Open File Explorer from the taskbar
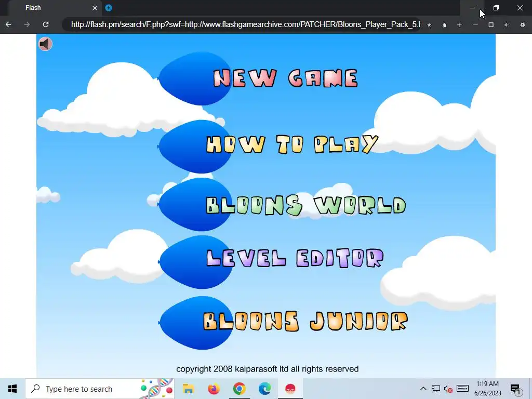The height and width of the screenshot is (399, 532). click(x=188, y=389)
